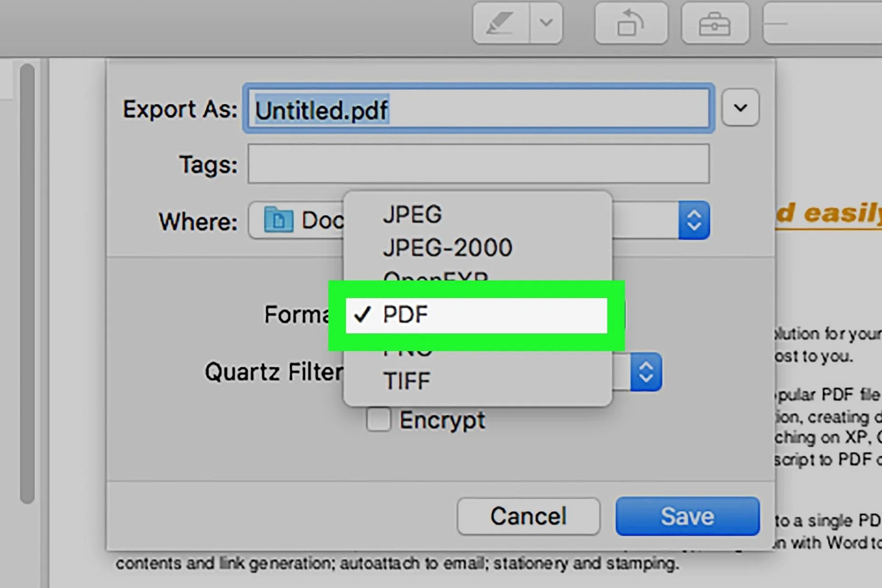Open the markup toolbox icon

715,23
